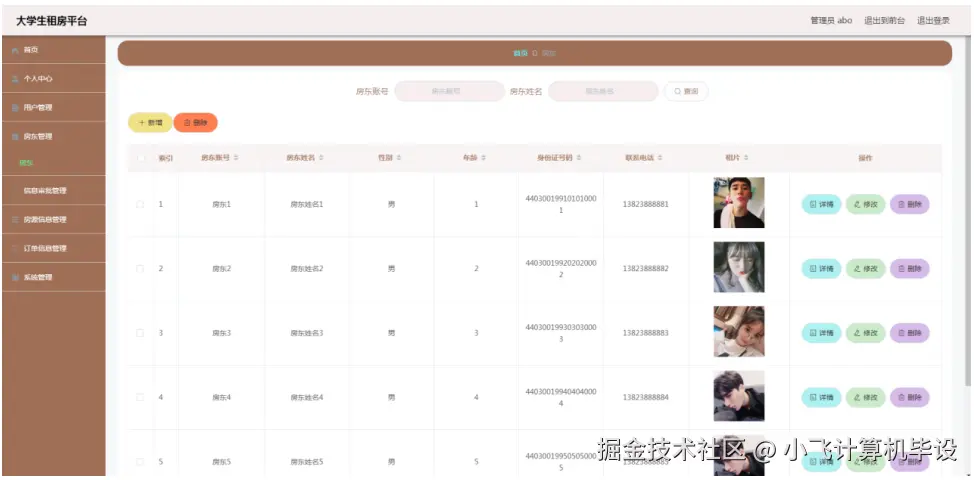Sort by 房东账号 column arrows

pos(236,158)
